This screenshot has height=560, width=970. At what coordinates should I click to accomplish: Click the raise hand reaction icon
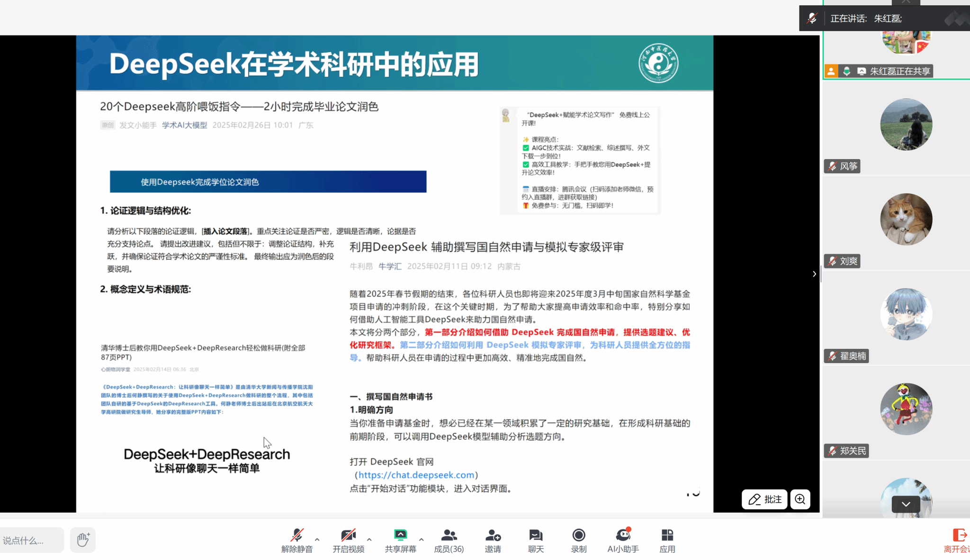[x=83, y=540]
